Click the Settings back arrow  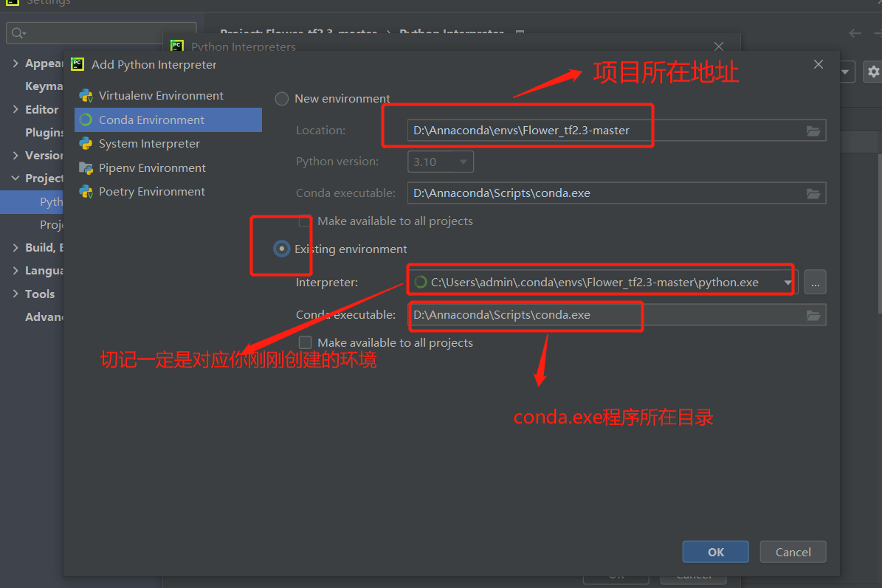coord(855,34)
